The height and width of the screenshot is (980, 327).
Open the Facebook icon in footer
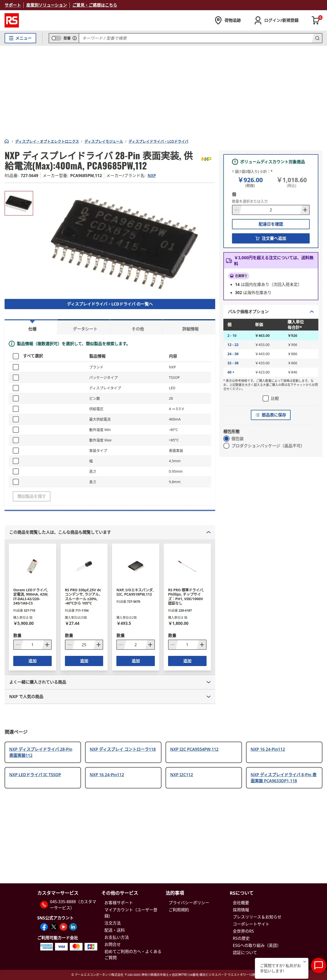44,927
